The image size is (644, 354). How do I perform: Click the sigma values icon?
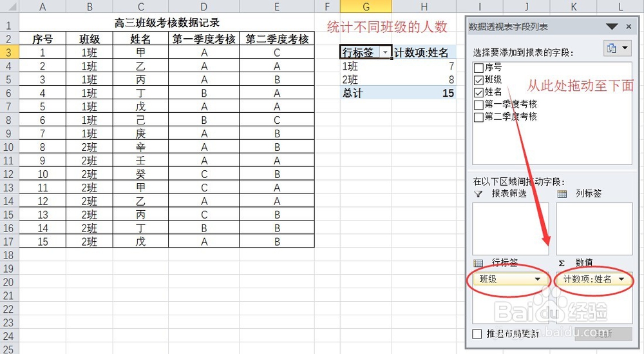click(x=562, y=262)
